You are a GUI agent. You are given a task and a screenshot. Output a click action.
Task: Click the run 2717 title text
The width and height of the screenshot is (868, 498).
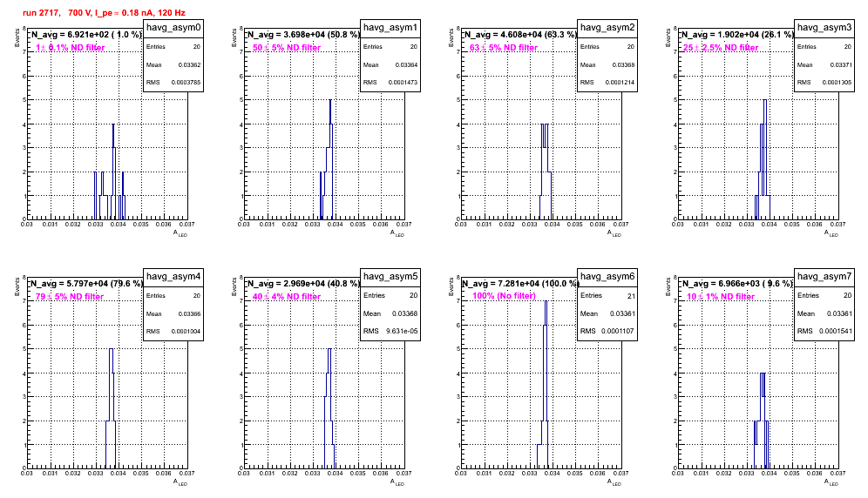pos(104,12)
